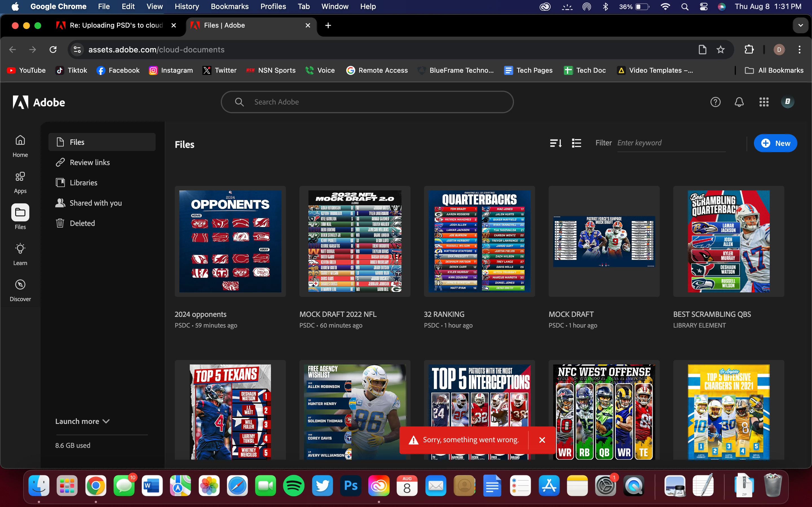812x507 pixels.
Task: Open Review links in sidebar
Action: (x=90, y=162)
